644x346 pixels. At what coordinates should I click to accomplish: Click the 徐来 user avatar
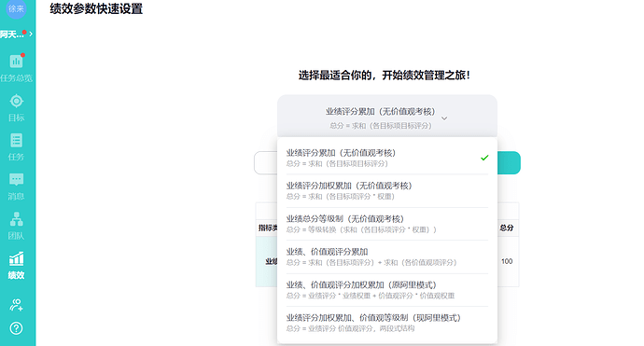(x=17, y=8)
